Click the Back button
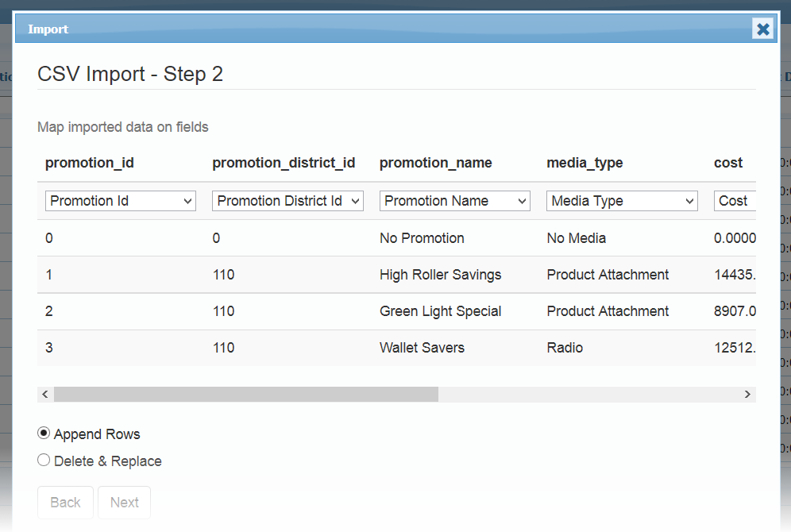The height and width of the screenshot is (532, 791). click(x=65, y=503)
